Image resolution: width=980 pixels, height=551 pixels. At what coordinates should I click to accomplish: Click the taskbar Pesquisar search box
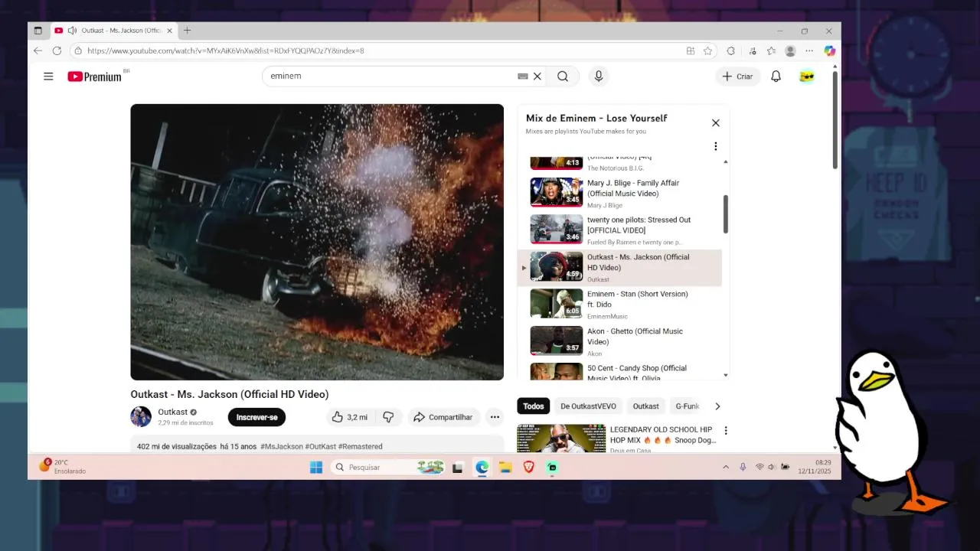pos(389,468)
